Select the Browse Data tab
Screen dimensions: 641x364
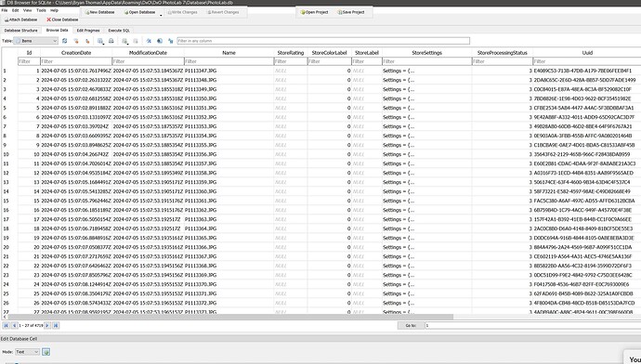pyautogui.click(x=57, y=31)
